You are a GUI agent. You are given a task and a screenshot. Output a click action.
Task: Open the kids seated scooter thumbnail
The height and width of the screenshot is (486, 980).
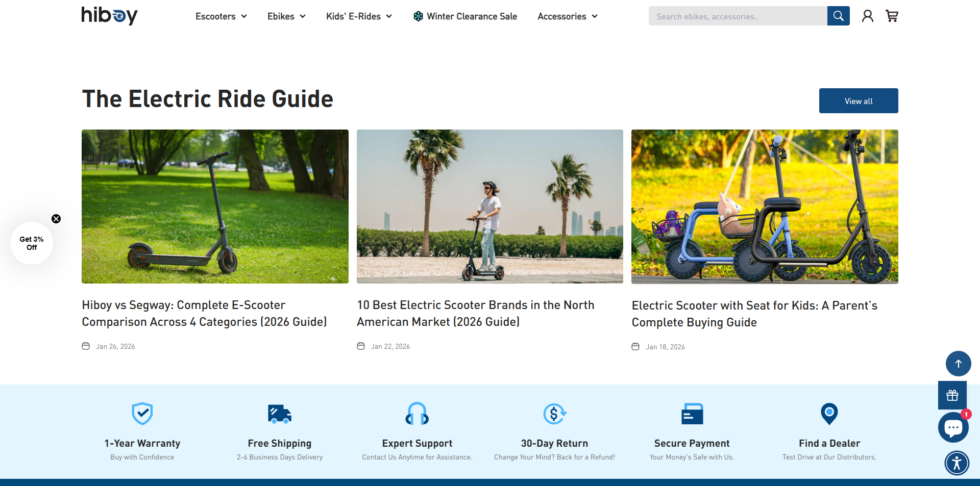764,207
